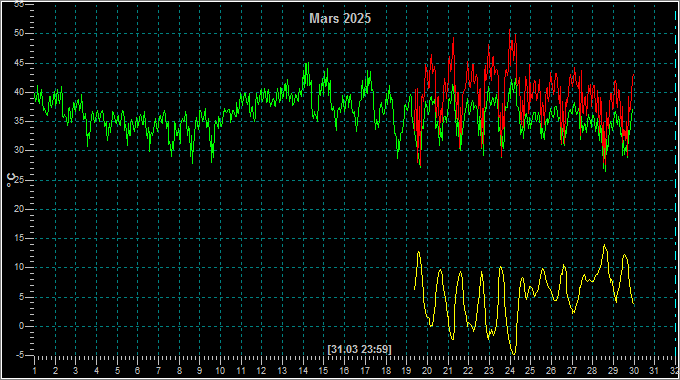The image size is (680, 380).
Task: Select day 1 on the x-axis
Action: tap(35, 371)
